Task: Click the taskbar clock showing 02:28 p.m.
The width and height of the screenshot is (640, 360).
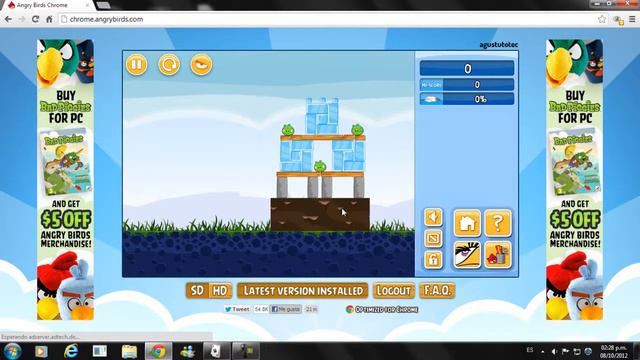Action: point(614,351)
